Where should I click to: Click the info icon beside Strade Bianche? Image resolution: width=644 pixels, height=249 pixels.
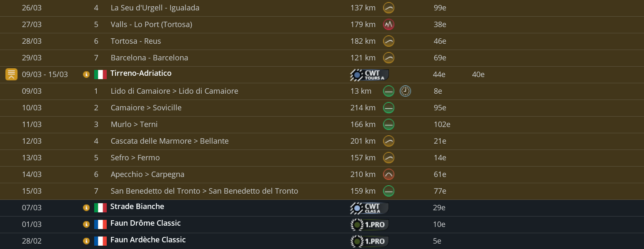pyautogui.click(x=86, y=208)
